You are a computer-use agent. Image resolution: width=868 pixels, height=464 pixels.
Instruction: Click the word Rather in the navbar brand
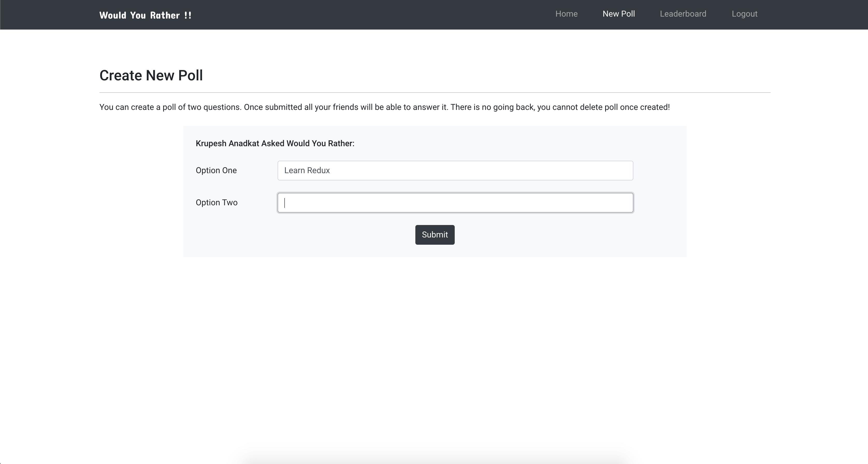[x=165, y=15]
